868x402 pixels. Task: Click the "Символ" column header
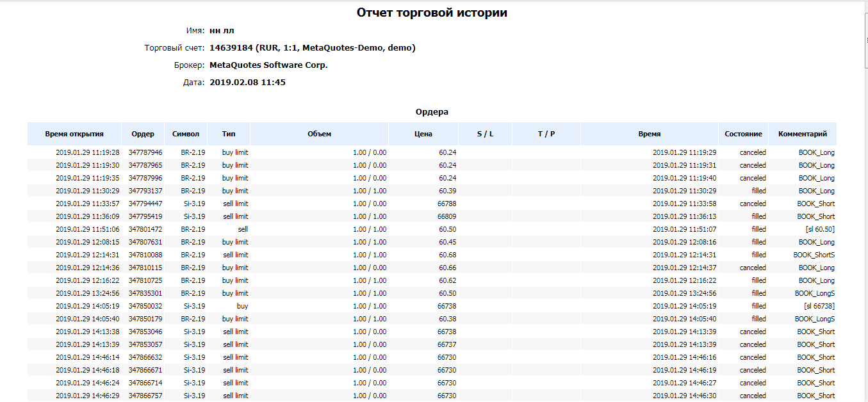pos(186,134)
